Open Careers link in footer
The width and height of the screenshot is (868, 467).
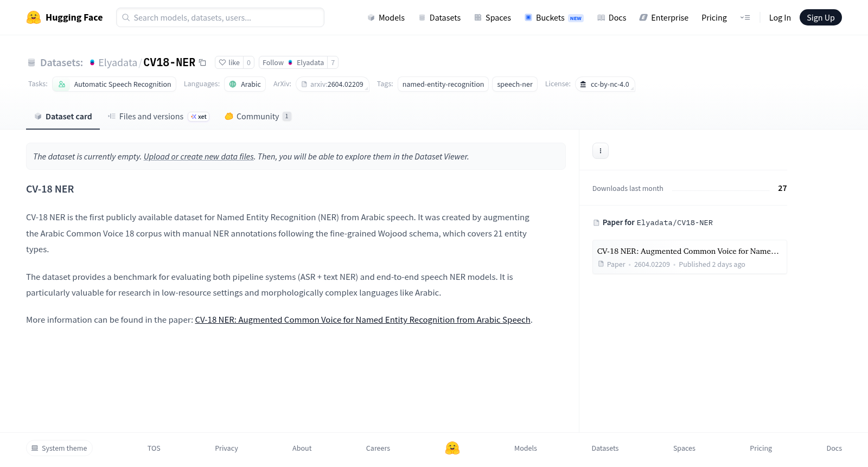(x=378, y=448)
